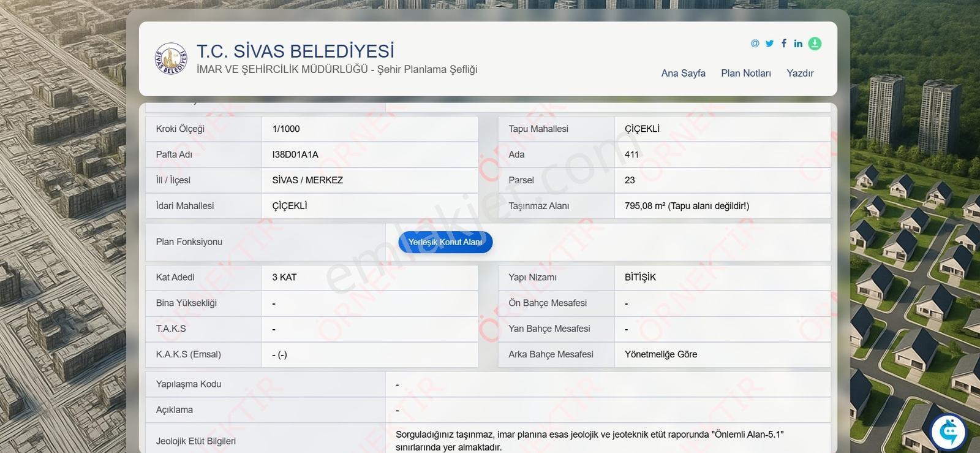This screenshot has width=980, height=453.
Task: Share the page via Facebook icon
Action: [x=784, y=44]
